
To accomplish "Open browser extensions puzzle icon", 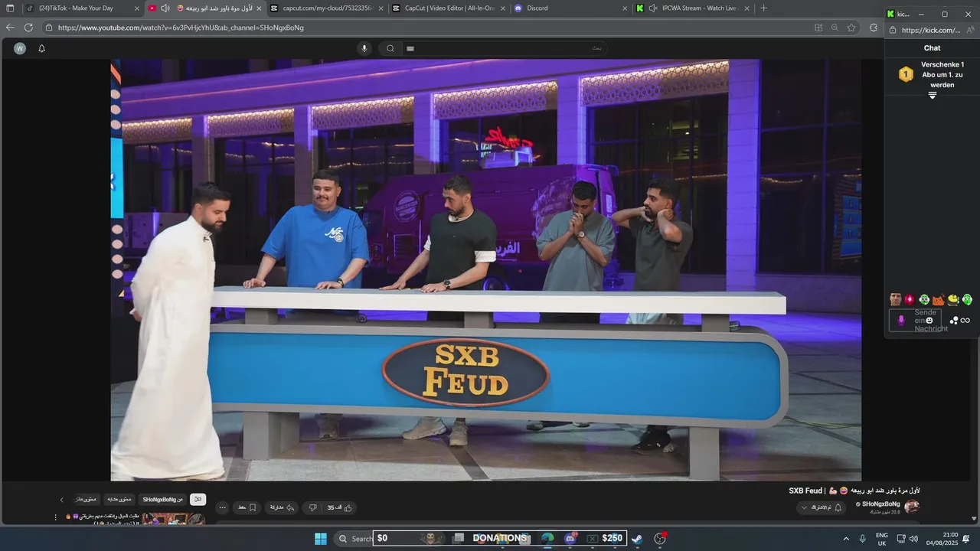I will 874,28.
